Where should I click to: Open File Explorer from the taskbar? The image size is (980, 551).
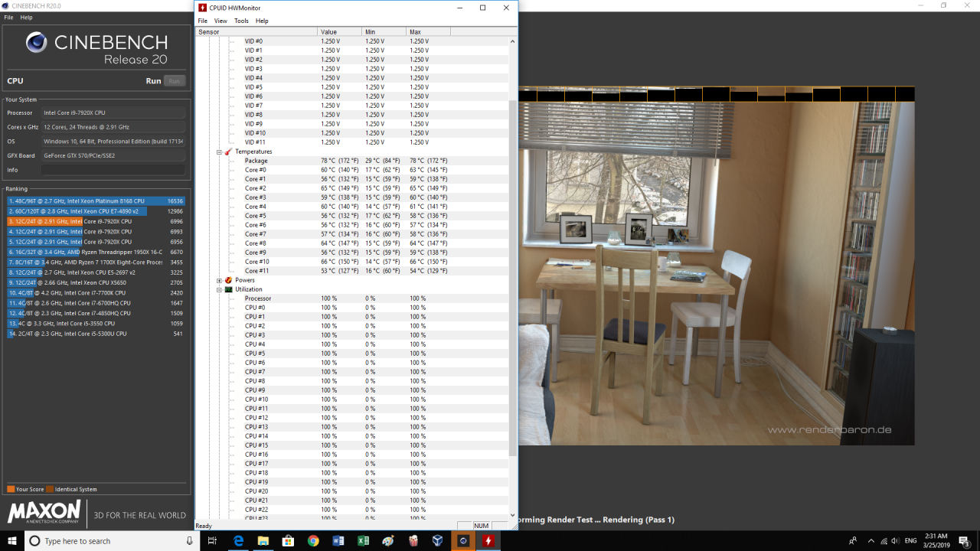point(263,541)
